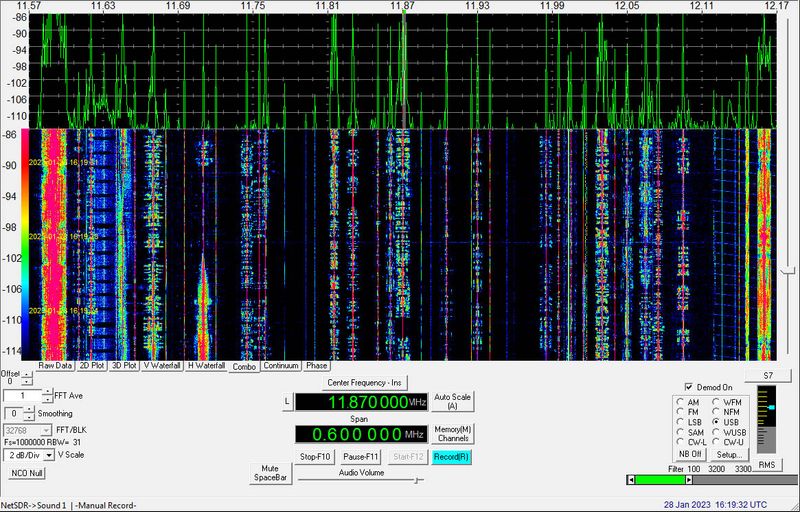Click the dB color scale bar beside waterfall
The image size is (800, 512).
[x=25, y=246]
